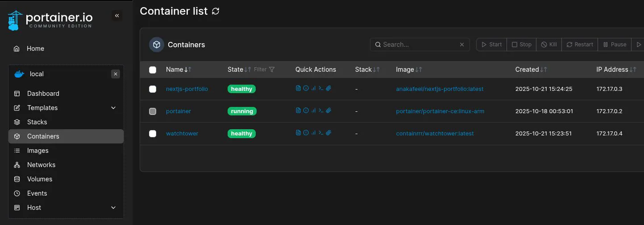The width and height of the screenshot is (644, 225).
Task: Click the Docker whale icon next to local
Action: tap(19, 74)
